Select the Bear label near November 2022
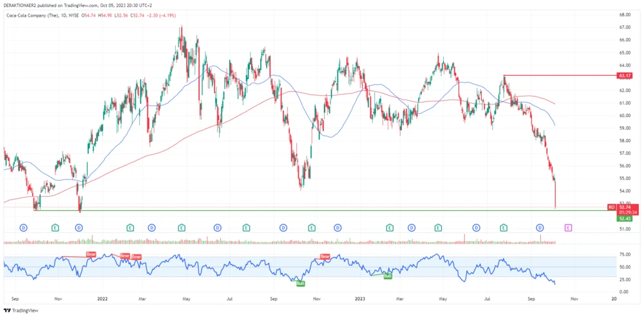Screen dimensions: 644x317 tap(325, 256)
